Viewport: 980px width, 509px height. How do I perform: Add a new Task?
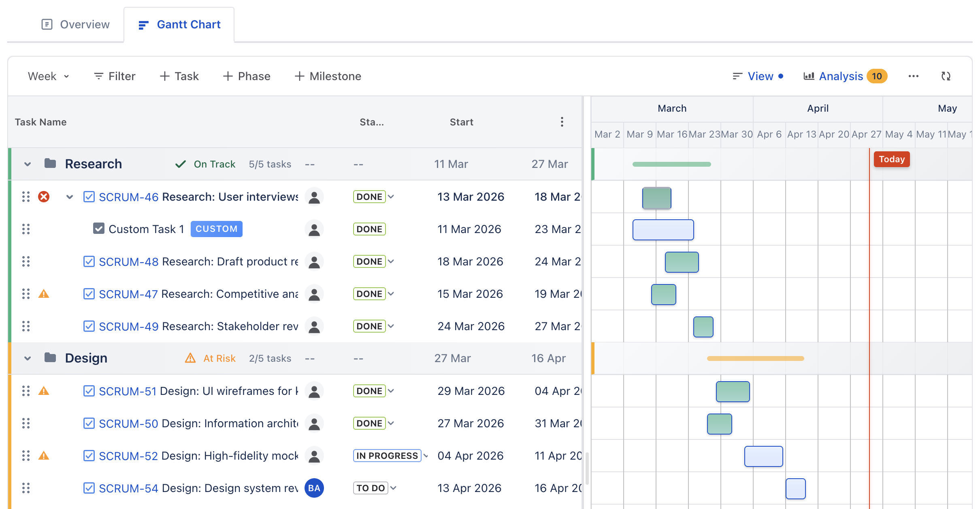pos(179,76)
